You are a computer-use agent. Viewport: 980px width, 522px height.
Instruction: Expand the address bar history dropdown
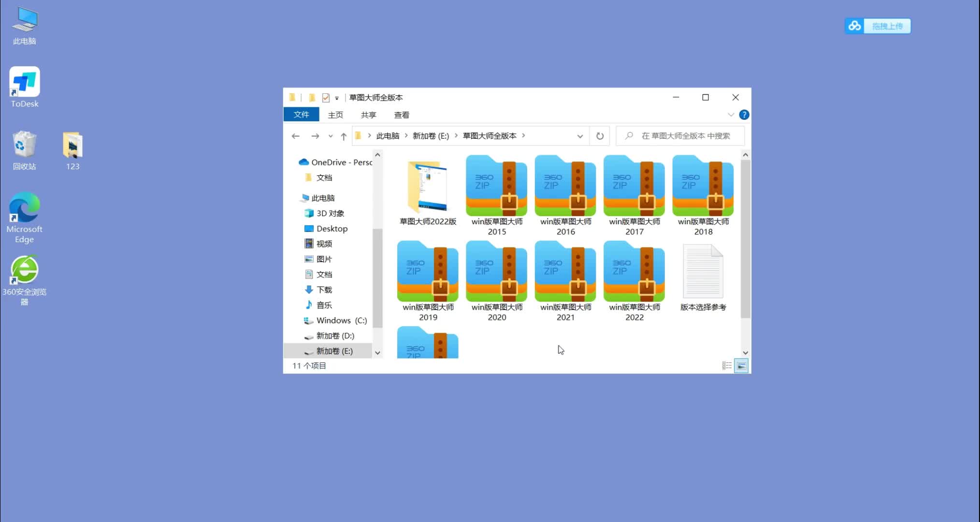pos(580,136)
